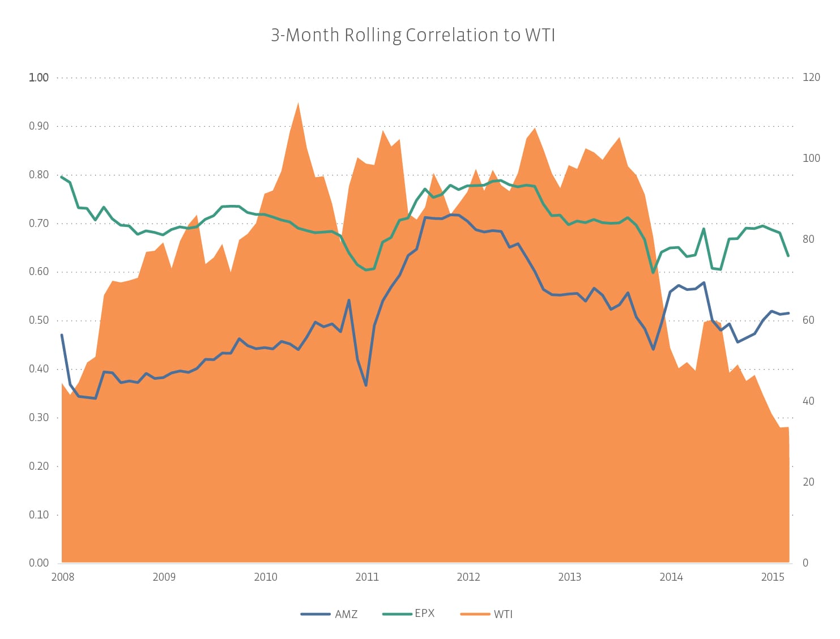840x639 pixels.
Task: Click the 2013 x-axis label
Action: 570,577
